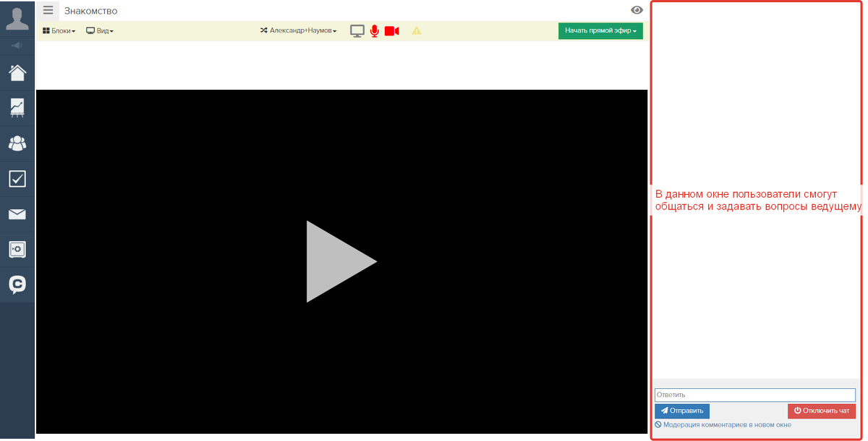Viewport: 868px width, 441px height.
Task: Toggle screen sharing monitor icon
Action: [x=357, y=31]
